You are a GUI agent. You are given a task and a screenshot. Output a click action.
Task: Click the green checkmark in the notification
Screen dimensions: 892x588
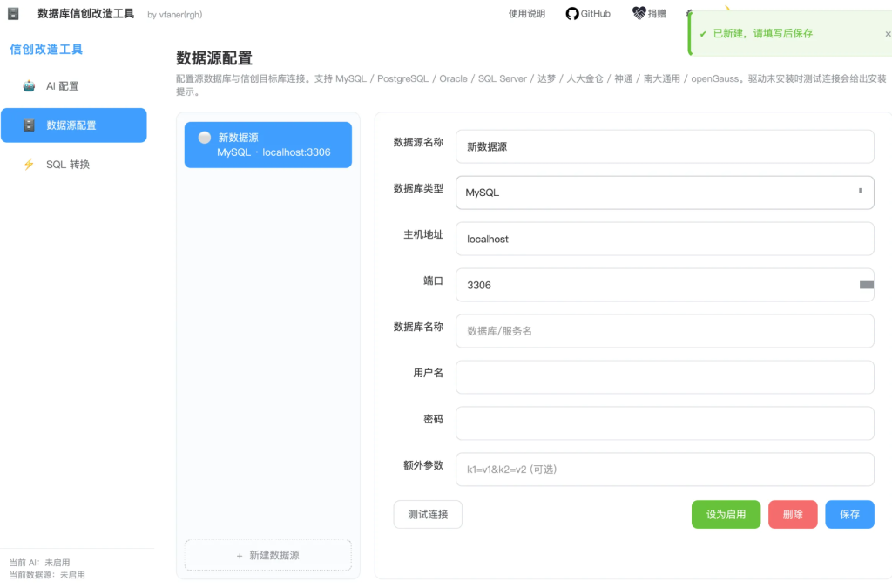pyautogui.click(x=703, y=34)
